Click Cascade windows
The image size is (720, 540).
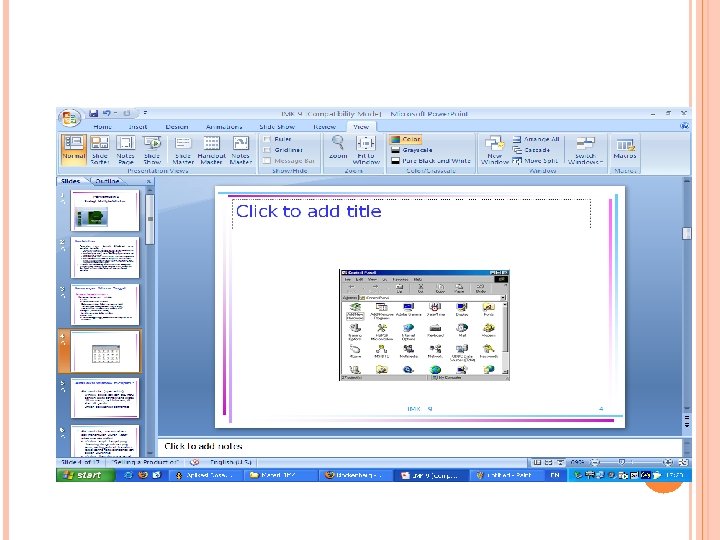(x=531, y=150)
